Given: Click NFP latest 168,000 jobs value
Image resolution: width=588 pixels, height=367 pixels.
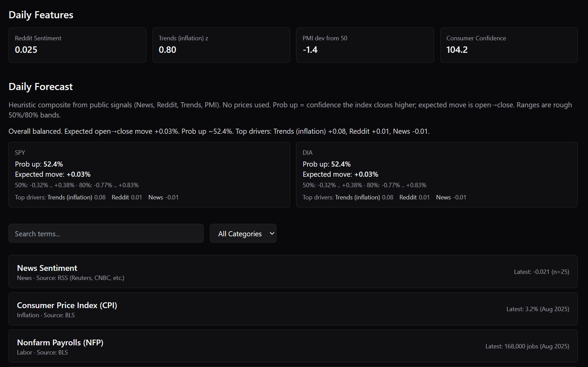Looking at the screenshot, I should [527, 346].
